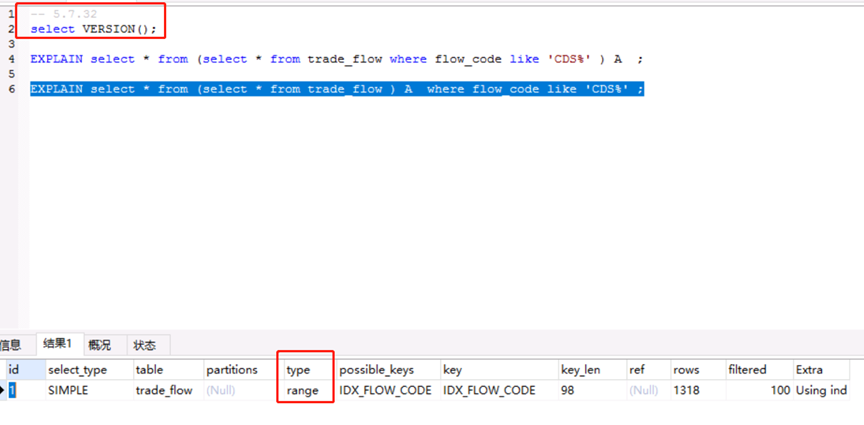Viewport: 864px width, 425px height.
Task: Click the Extra column header
Action: coord(822,370)
